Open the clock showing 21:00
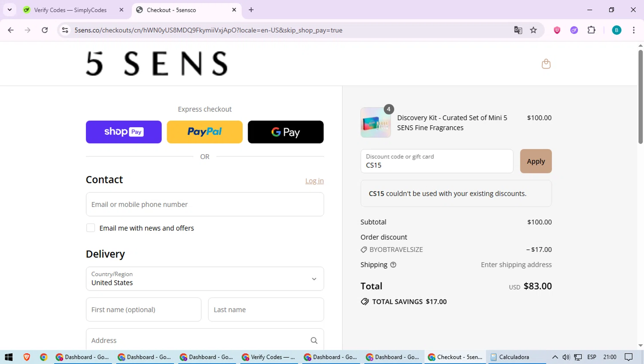This screenshot has width=644, height=364. pyautogui.click(x=610, y=357)
